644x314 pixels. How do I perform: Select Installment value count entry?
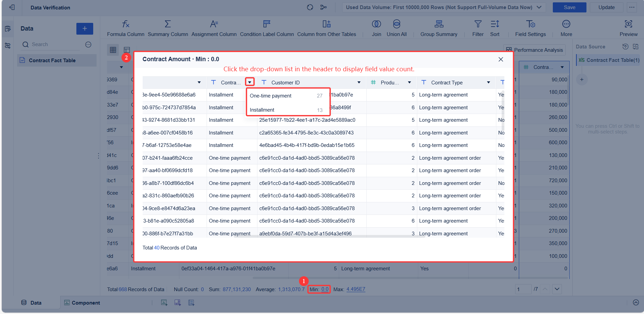(288, 110)
